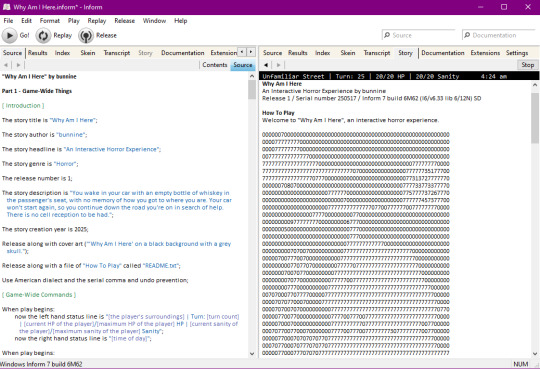
Task: Click the Go! play icon
Action: [10, 35]
